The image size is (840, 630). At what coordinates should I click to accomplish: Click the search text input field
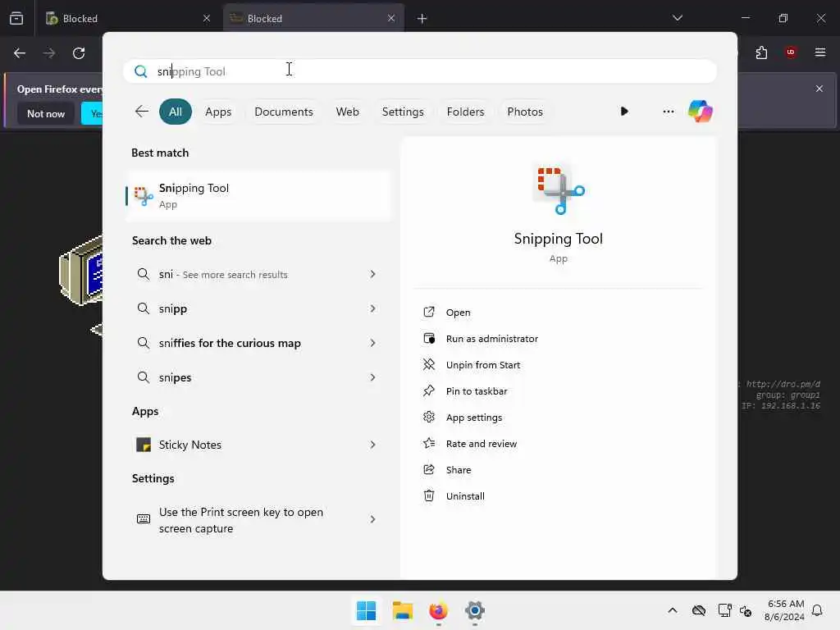[x=419, y=71]
